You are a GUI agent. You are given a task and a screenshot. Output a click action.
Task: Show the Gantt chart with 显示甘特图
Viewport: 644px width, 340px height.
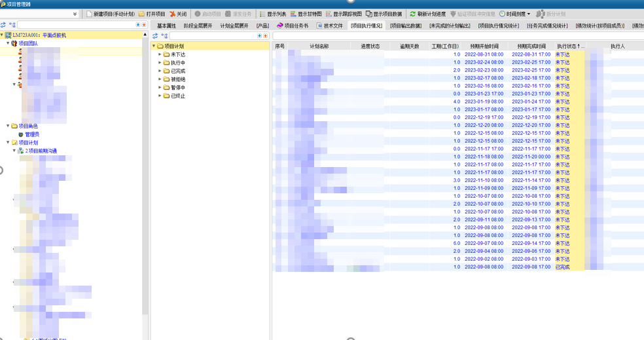[306, 14]
